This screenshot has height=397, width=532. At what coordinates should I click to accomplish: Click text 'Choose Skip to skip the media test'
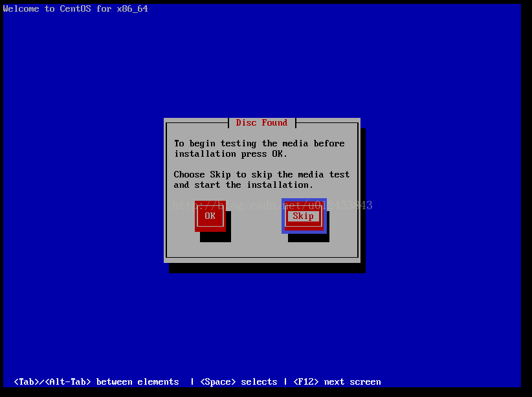tap(261, 175)
